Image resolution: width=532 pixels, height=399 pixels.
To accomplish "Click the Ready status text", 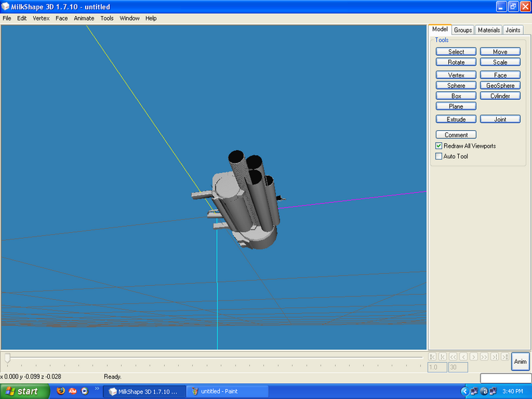I will (112, 376).
